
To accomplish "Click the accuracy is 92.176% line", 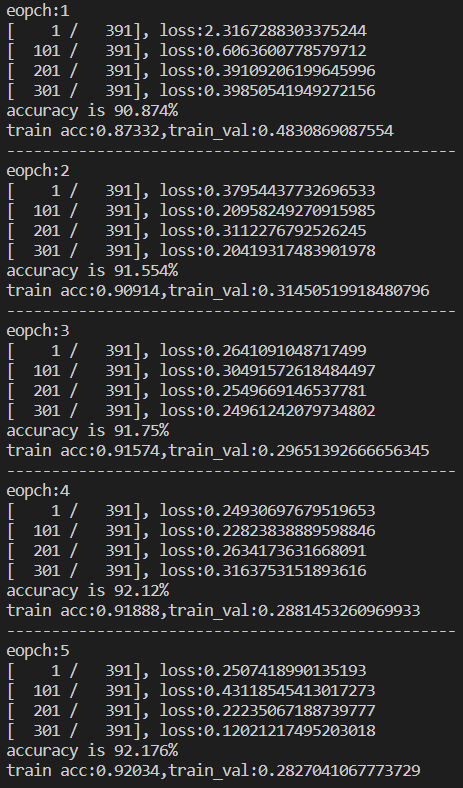I will pos(92,750).
